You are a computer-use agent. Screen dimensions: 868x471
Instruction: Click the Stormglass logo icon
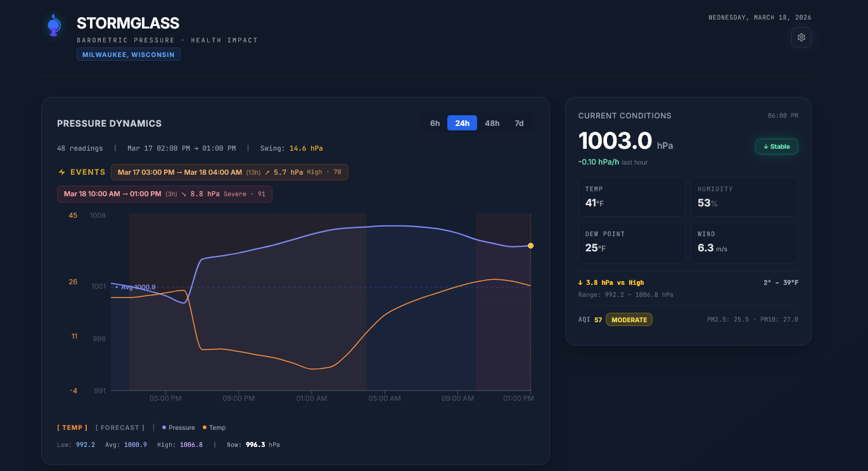coord(54,25)
